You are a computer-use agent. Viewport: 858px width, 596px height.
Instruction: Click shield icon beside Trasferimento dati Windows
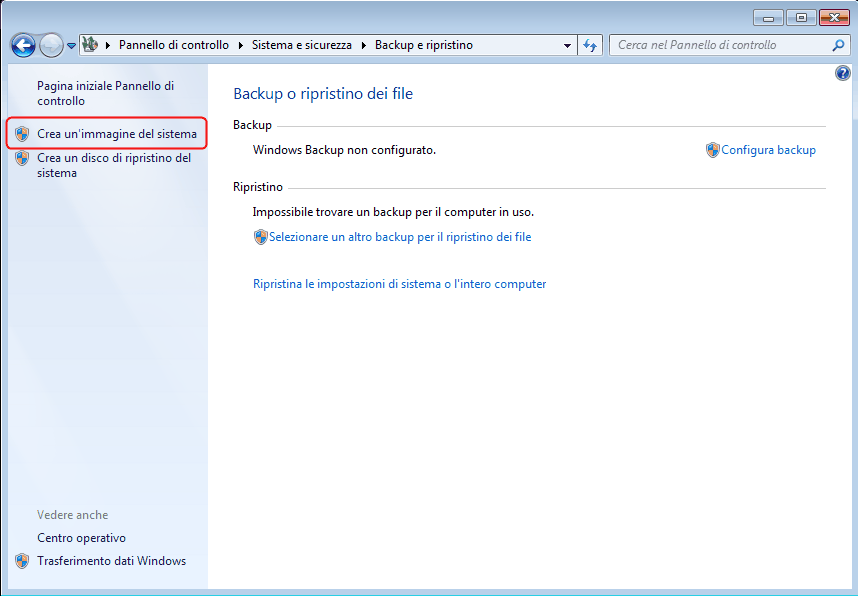(x=22, y=561)
